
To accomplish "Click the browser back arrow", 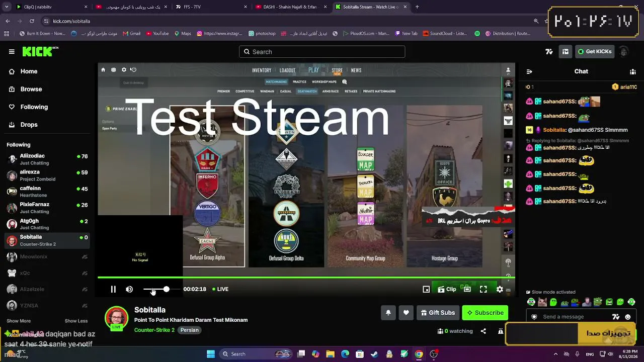I will click(8, 21).
